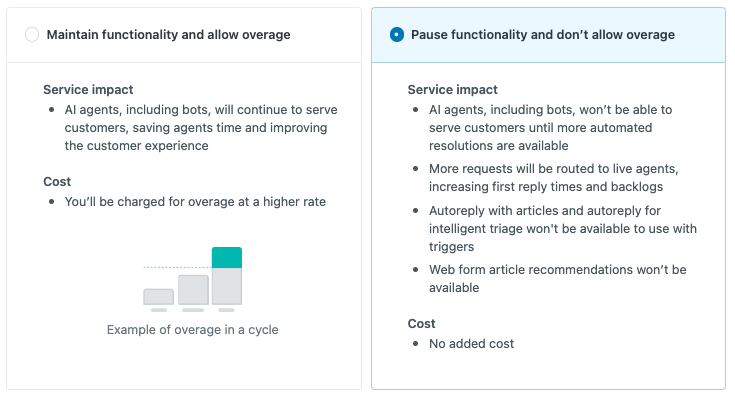Image resolution: width=735 pixels, height=394 pixels.
Task: Click the 'Pause functionality and don't allow overage' label
Action: [543, 35]
